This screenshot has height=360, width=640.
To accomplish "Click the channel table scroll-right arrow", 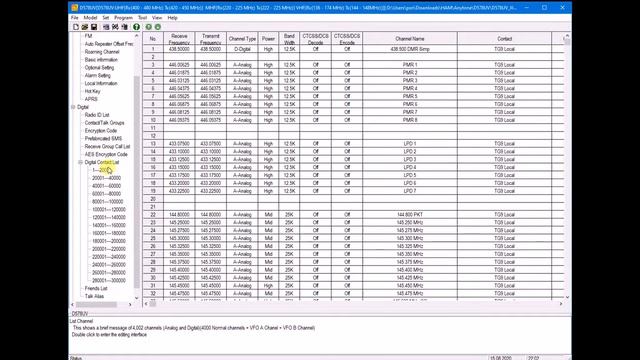I will click(x=561, y=304).
